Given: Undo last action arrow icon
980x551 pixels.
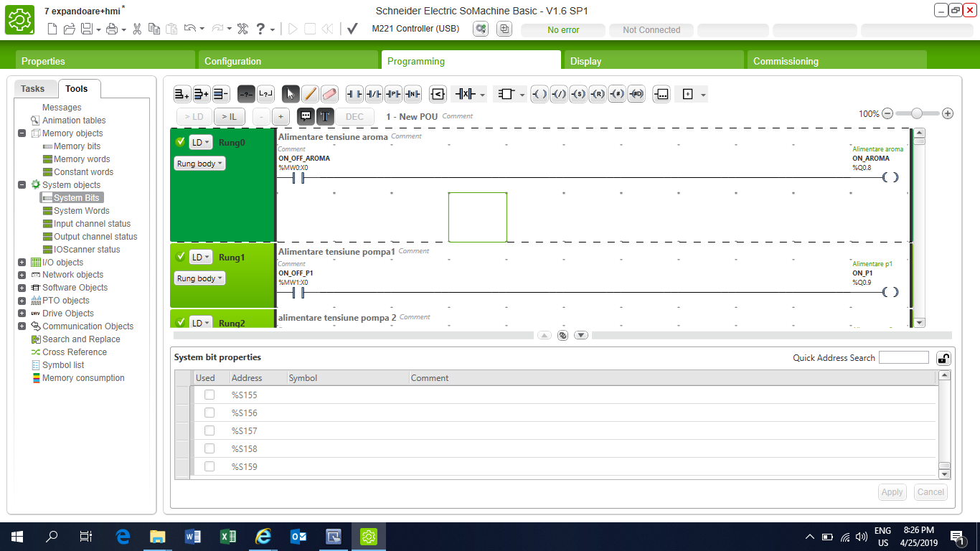Looking at the screenshot, I should point(190,29).
